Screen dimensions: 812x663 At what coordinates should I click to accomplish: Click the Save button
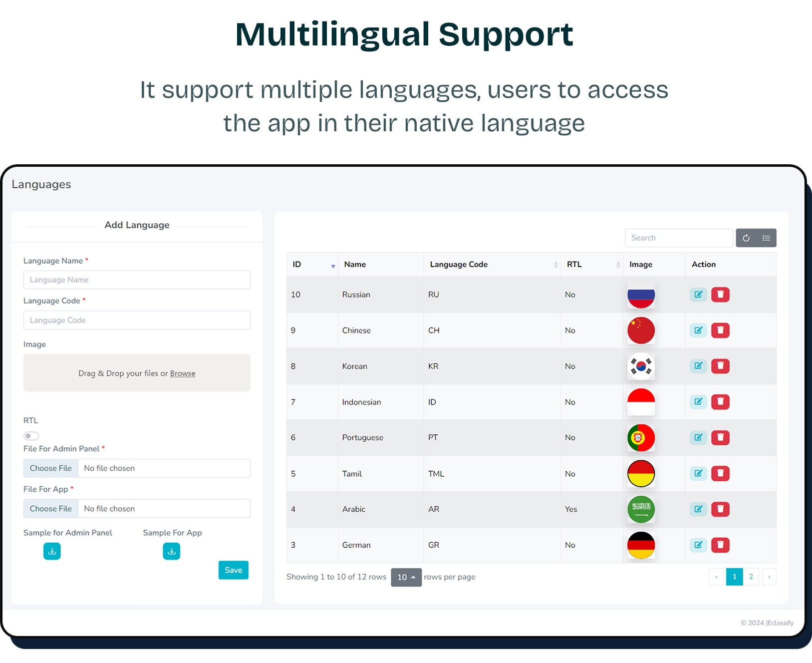pyautogui.click(x=233, y=570)
